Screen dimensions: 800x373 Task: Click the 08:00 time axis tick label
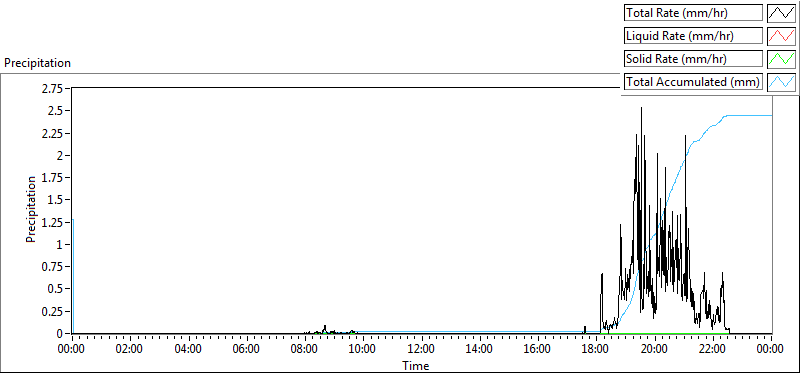coord(304,349)
